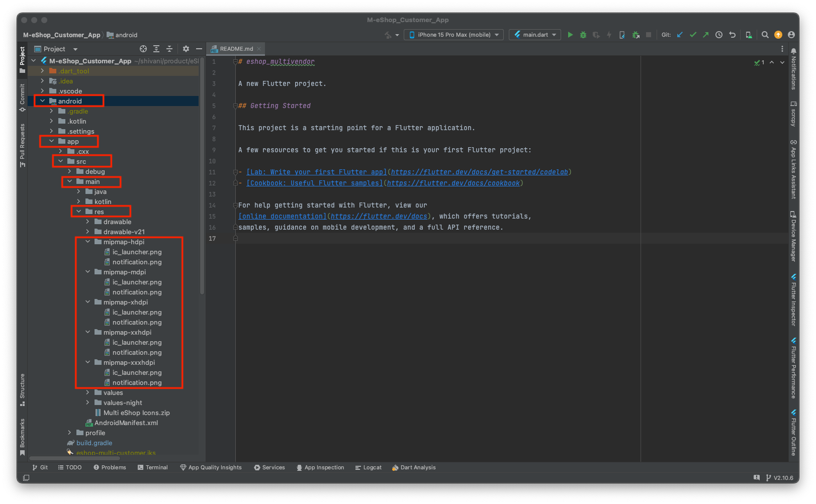Open Project panel gear options
The width and height of the screenshot is (816, 504).
[x=186, y=49]
